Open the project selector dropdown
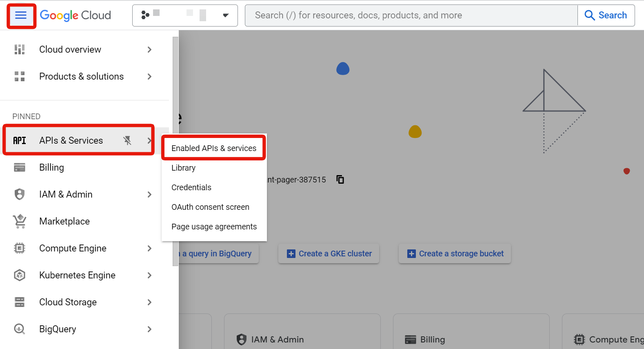This screenshot has width=644, height=349. pyautogui.click(x=185, y=16)
